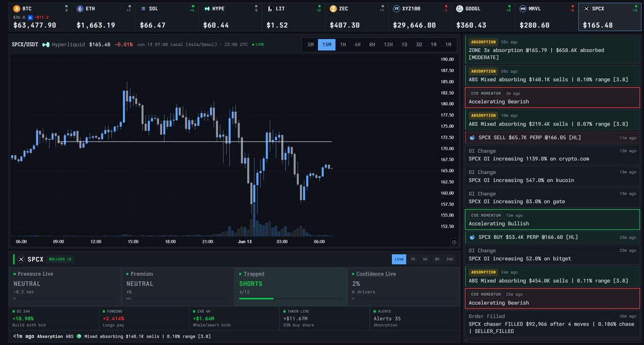Open the ZONE 3x absorption @165.79 alert
The width and height of the screenshot is (644, 345).
(x=552, y=49)
